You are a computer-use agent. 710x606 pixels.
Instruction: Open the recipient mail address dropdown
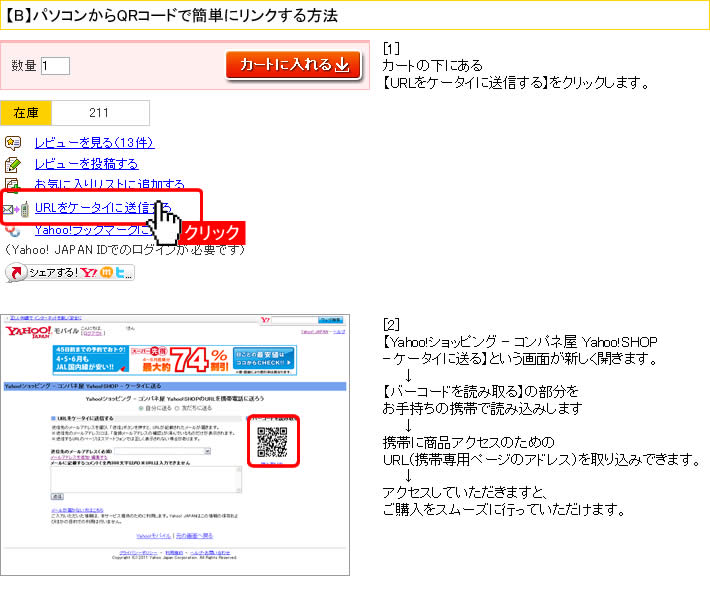(x=163, y=451)
